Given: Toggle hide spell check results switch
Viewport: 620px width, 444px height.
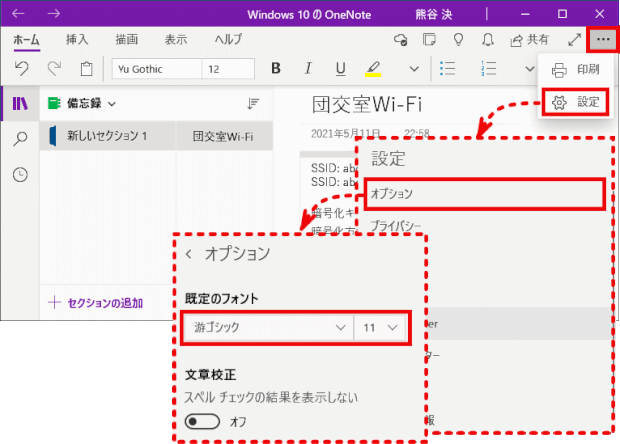Looking at the screenshot, I should tap(202, 421).
